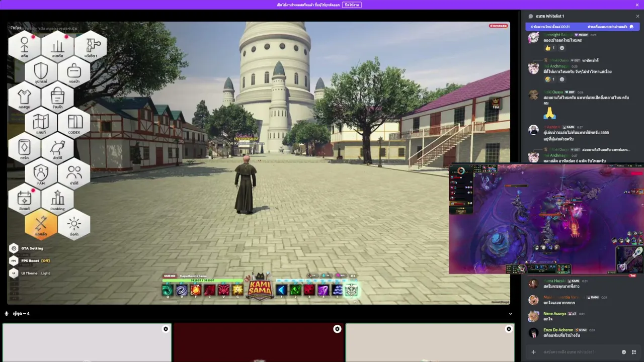Open the ตั้งค่า settings gear hexagon
This screenshot has width=644, height=362.
pyautogui.click(x=74, y=225)
